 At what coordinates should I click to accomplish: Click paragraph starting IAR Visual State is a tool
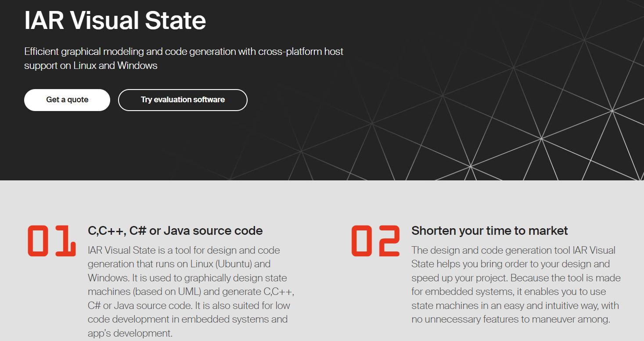tap(191, 292)
